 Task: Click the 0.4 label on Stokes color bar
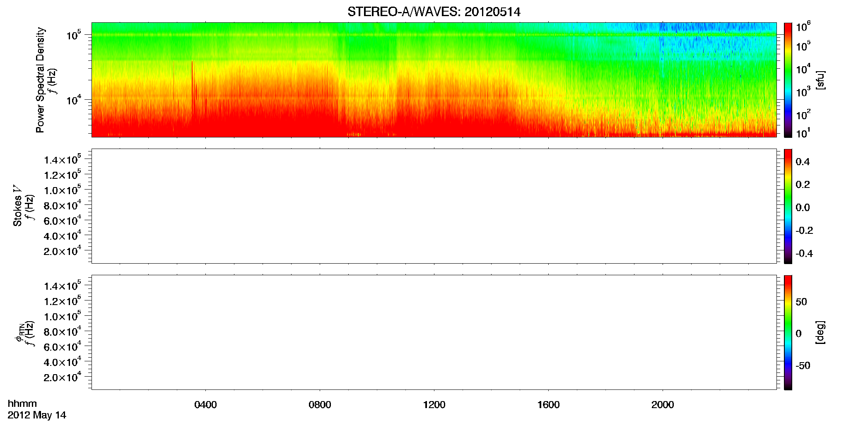click(802, 162)
